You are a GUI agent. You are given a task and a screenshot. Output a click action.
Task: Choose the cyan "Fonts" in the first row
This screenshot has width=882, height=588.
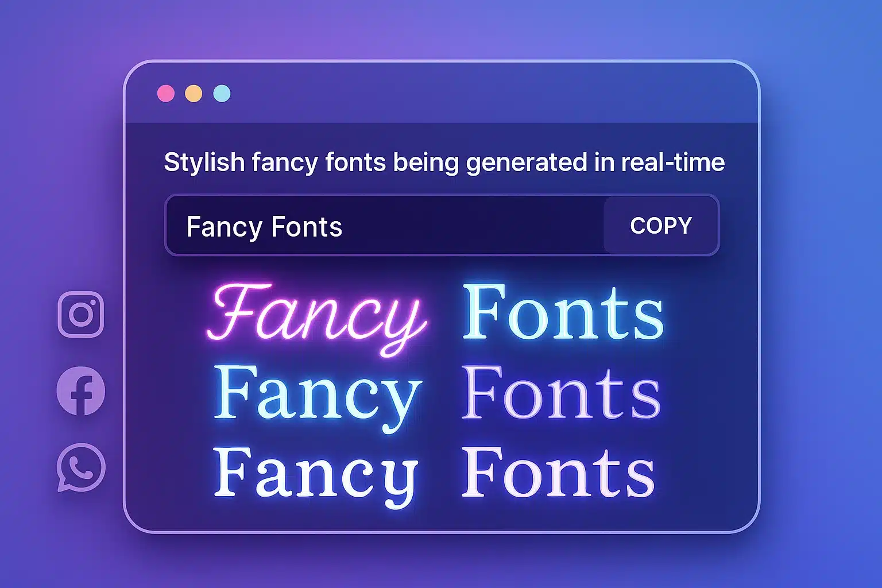[563, 314]
